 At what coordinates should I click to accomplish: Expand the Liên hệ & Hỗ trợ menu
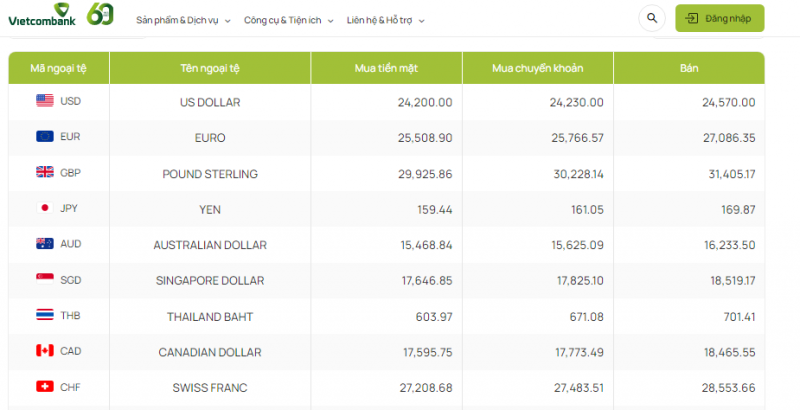tap(385, 20)
